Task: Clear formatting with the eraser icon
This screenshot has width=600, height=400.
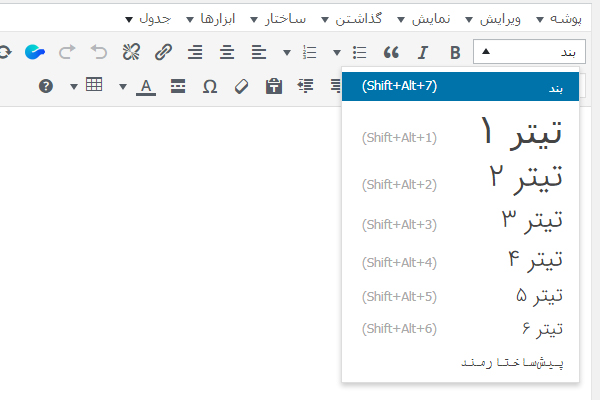Action: click(241, 86)
